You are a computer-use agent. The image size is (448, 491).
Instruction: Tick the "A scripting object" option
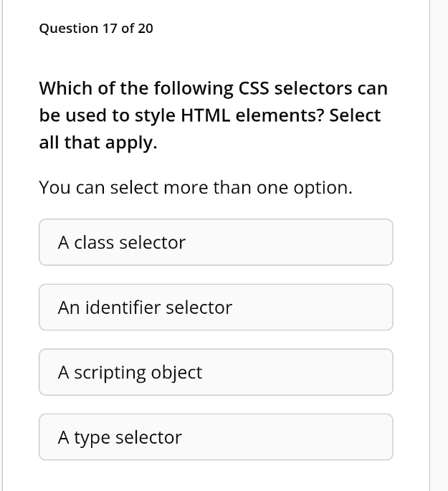click(x=215, y=372)
